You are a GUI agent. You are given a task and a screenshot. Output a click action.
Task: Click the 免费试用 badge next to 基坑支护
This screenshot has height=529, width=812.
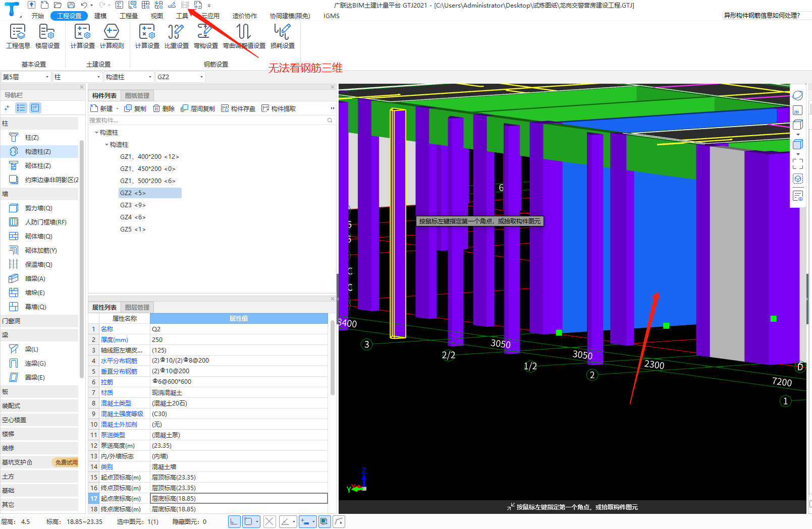pyautogui.click(x=66, y=462)
